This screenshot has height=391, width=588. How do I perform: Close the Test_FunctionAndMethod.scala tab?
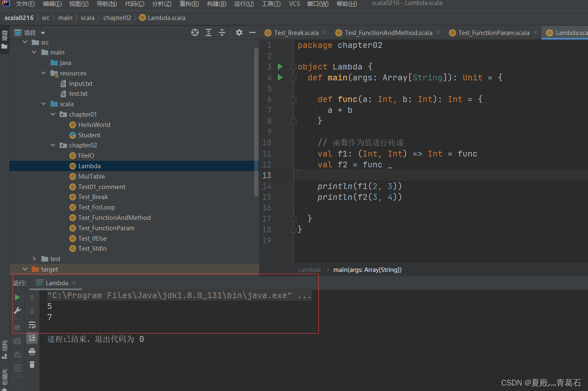(x=438, y=32)
